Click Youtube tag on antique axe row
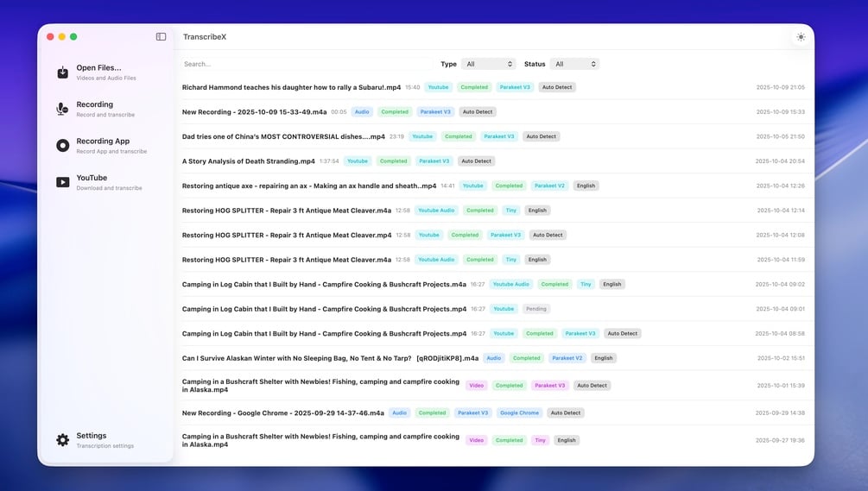 click(472, 186)
